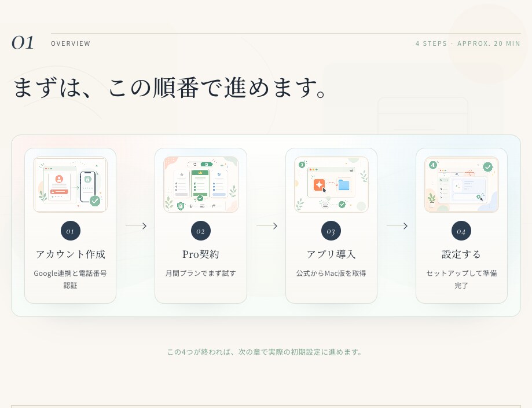
Task: Click the 月間プランでまず試す description
Action: click(200, 273)
